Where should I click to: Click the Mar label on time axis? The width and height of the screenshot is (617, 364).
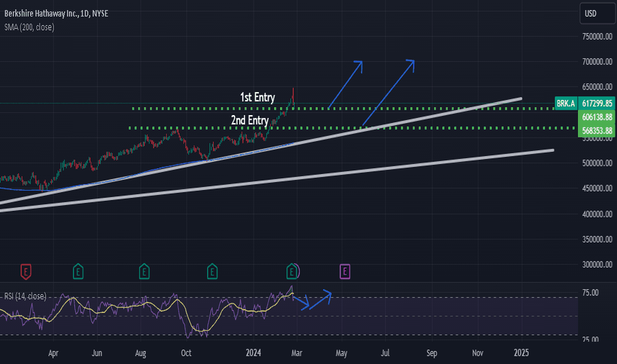coord(297,353)
